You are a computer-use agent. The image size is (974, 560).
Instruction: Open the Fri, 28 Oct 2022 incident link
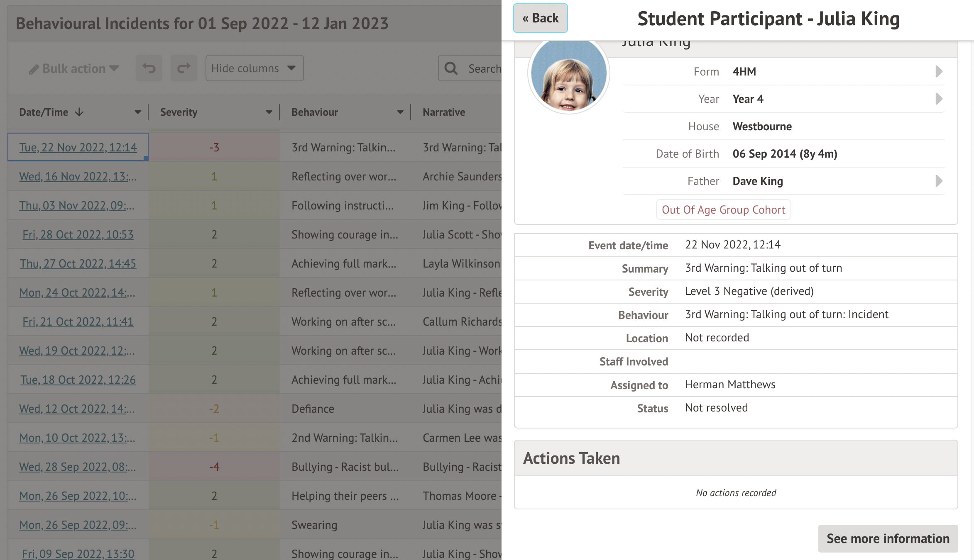click(78, 234)
